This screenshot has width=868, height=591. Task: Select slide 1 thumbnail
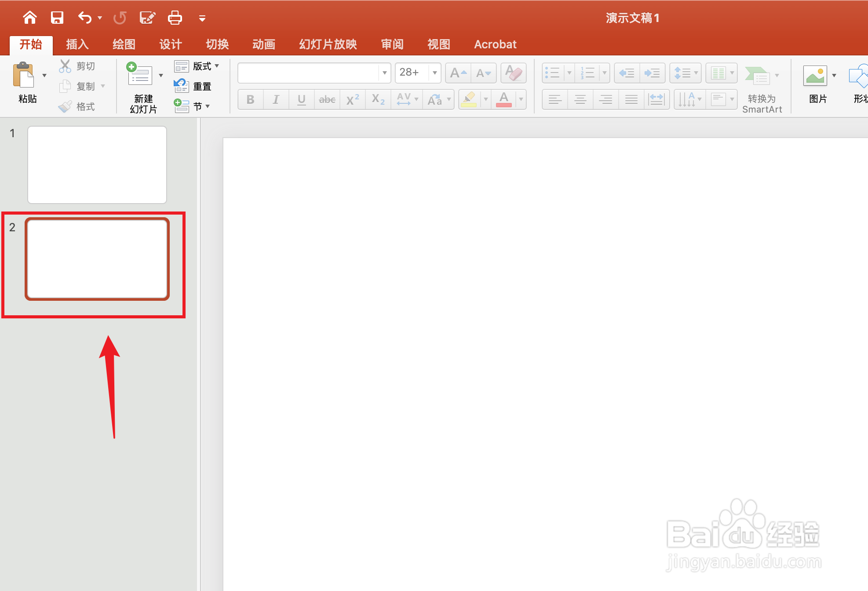(97, 165)
